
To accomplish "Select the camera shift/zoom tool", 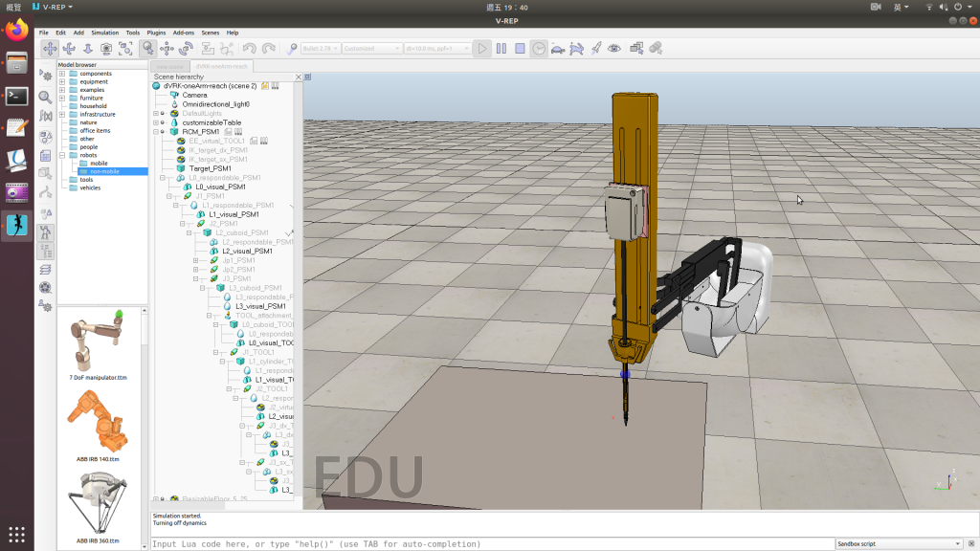I will (x=88, y=48).
